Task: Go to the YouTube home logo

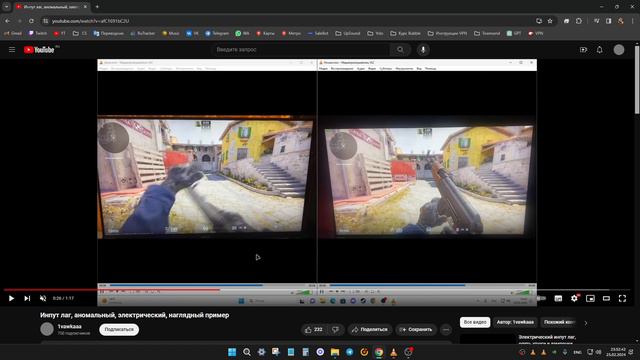Action: (x=39, y=50)
